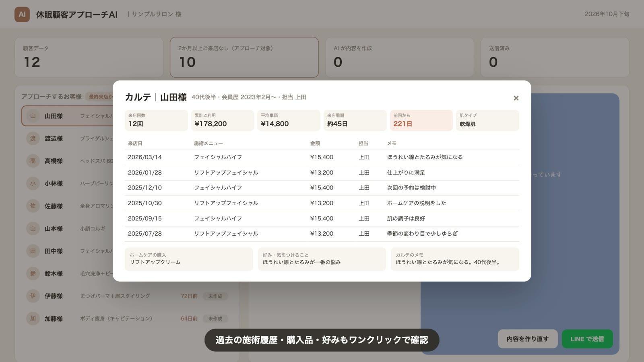Viewport: 644px width, 362px height.
Task: Select 加藤様 avatar icon
Action: tap(33, 319)
